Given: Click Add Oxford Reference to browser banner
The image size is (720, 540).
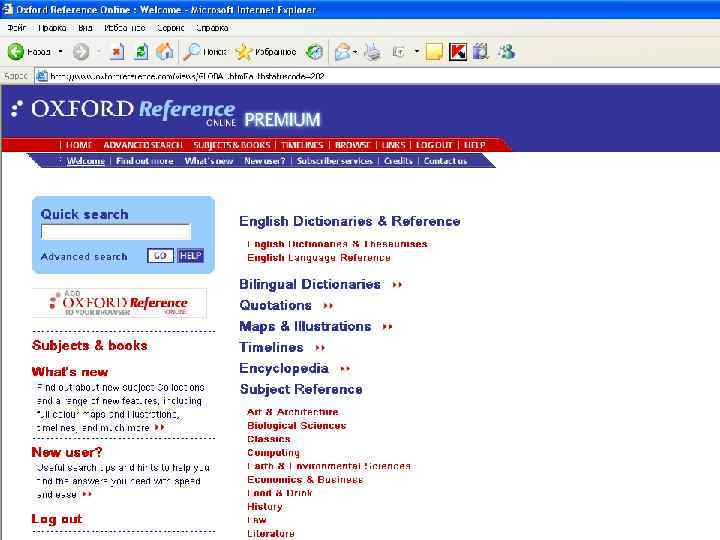Looking at the screenshot, I should click(119, 303).
